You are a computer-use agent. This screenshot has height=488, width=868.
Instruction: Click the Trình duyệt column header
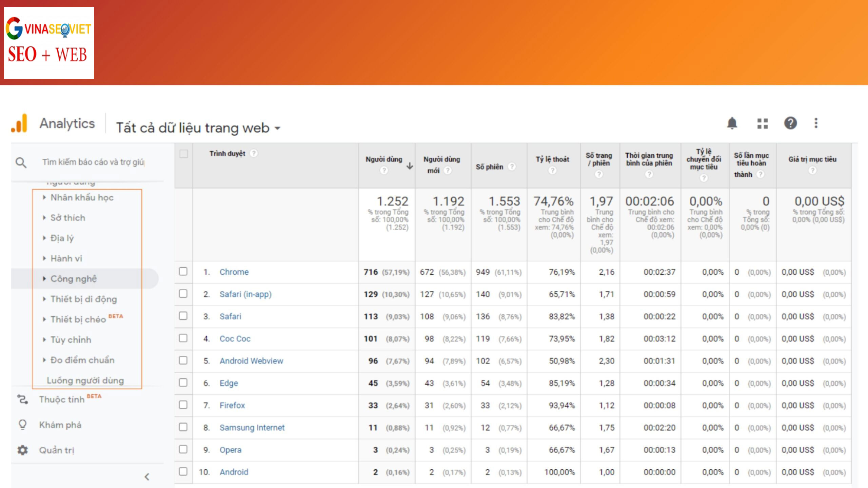(x=227, y=154)
